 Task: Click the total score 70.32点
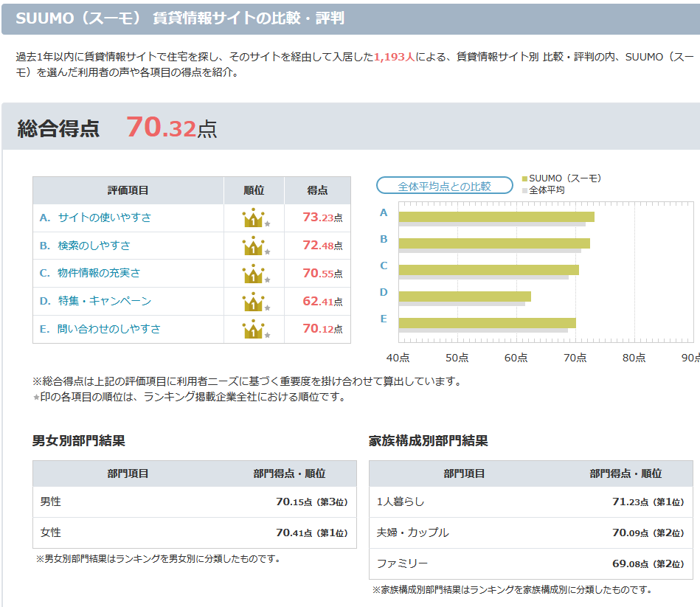171,127
